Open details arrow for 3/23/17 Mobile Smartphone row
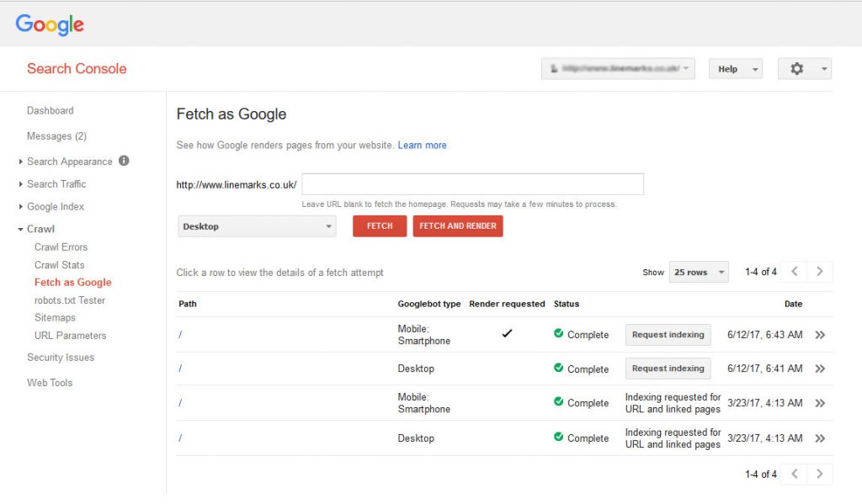 (820, 403)
